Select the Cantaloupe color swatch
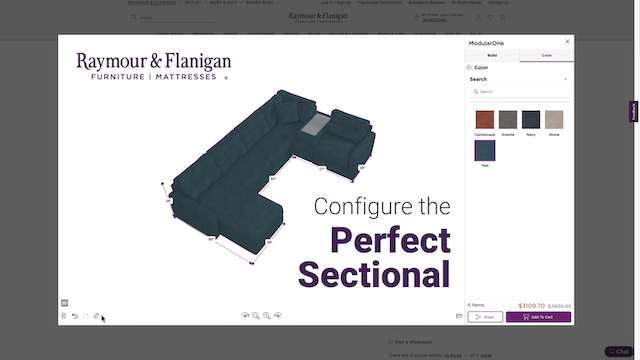 (485, 120)
